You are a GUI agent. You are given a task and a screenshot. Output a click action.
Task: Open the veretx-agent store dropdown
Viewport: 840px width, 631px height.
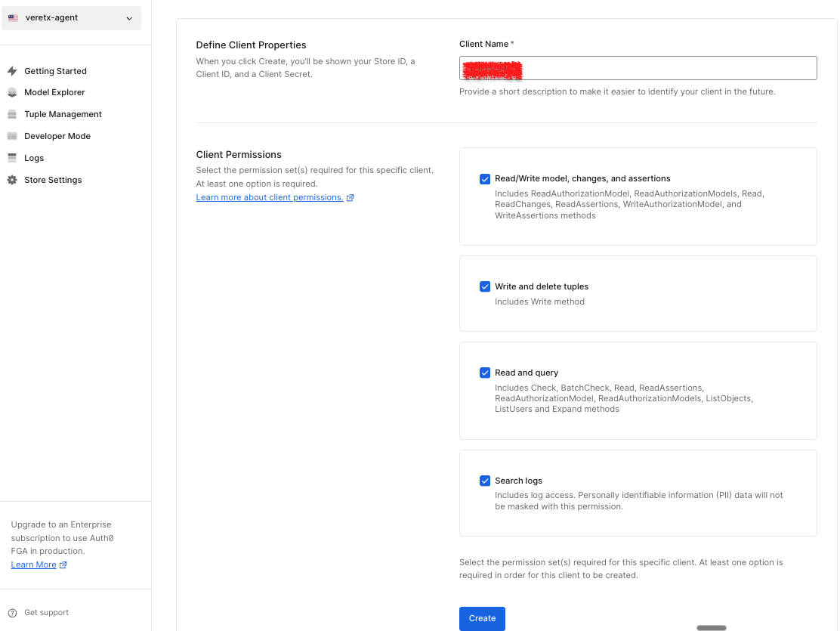[x=71, y=17]
